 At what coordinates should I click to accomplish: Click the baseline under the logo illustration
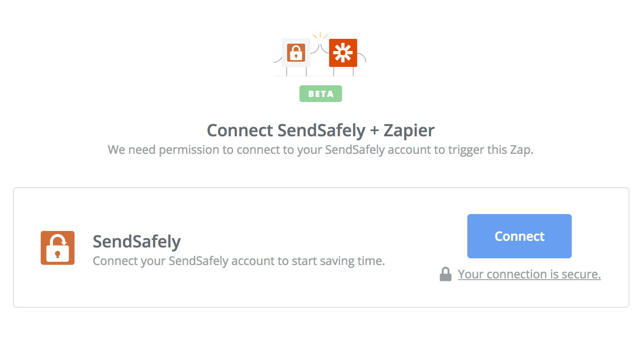pyautogui.click(x=321, y=76)
